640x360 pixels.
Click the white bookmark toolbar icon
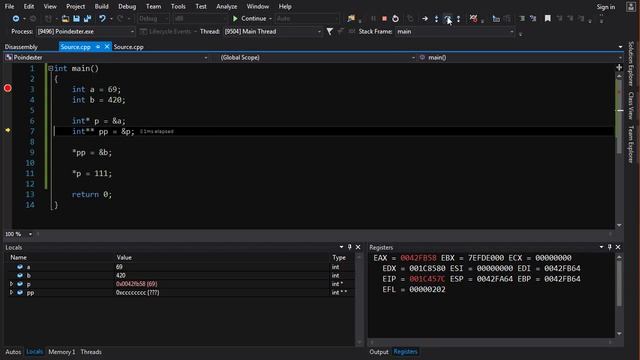point(547,19)
